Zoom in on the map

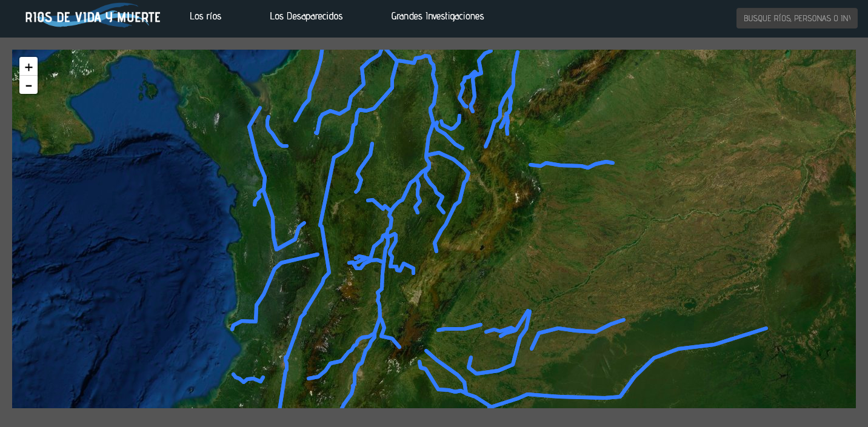[x=28, y=67]
